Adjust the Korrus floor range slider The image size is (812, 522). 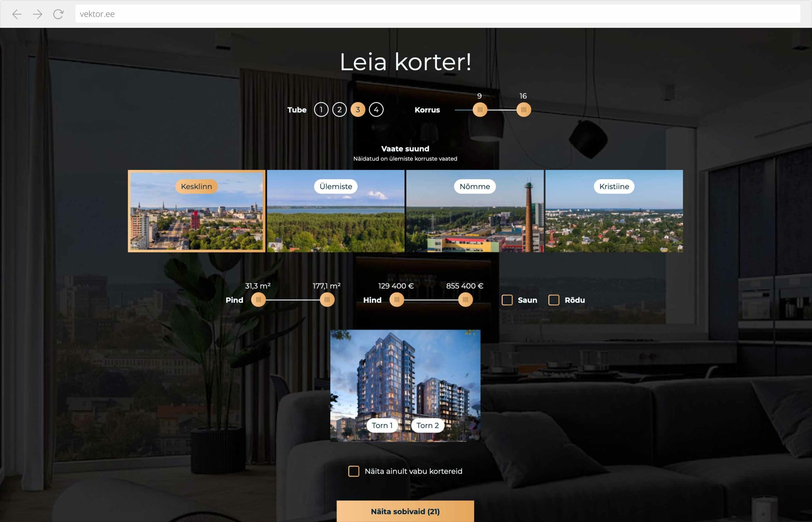click(x=479, y=109)
